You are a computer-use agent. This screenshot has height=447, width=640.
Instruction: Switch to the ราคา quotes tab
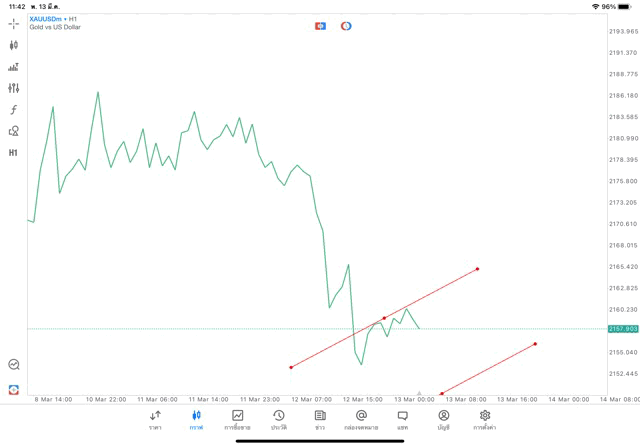pos(155,420)
